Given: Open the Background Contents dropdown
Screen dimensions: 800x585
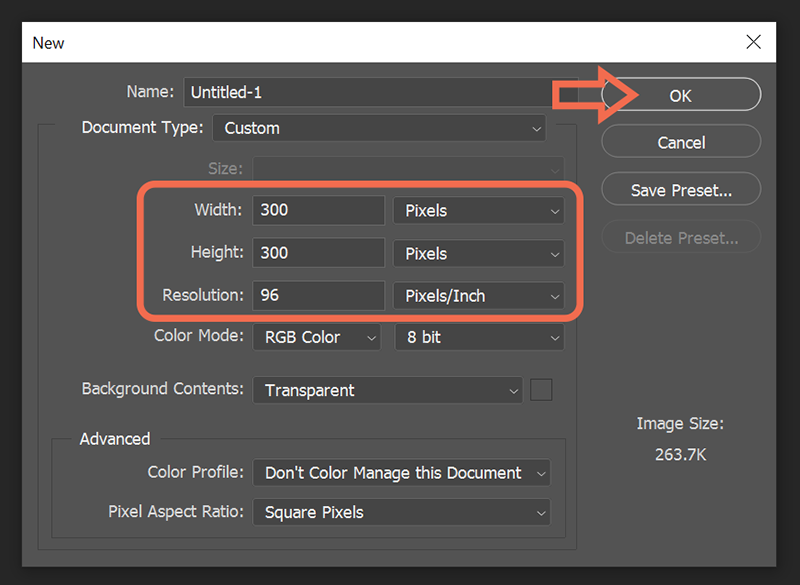Looking at the screenshot, I should (388, 390).
